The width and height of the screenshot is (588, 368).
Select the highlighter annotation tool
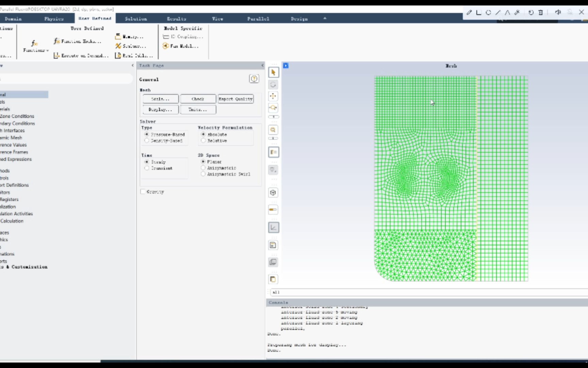[517, 12]
